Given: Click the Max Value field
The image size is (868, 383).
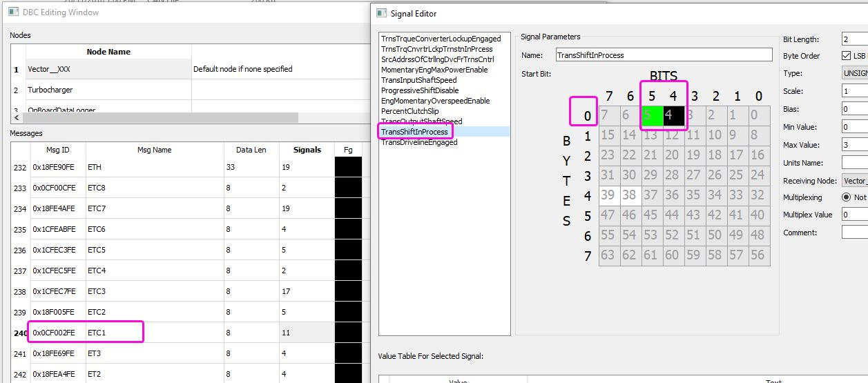Looking at the screenshot, I should point(855,145).
